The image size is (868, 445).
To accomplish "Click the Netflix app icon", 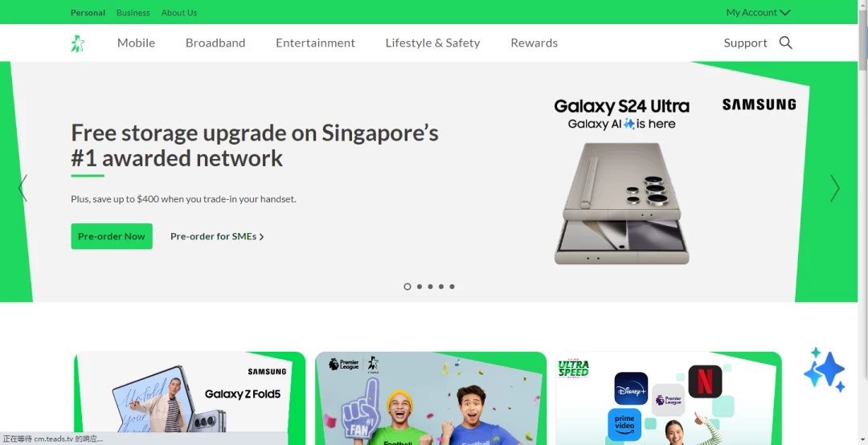I will pyautogui.click(x=705, y=382).
